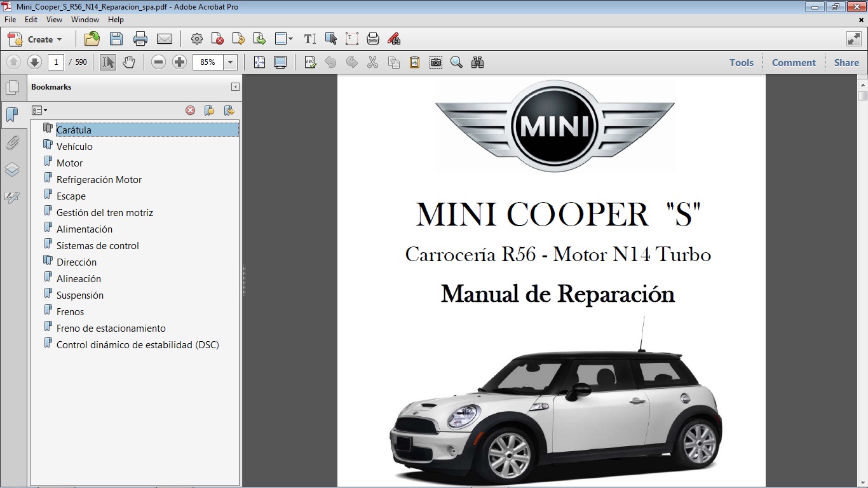
Task: Take a snapshot with the camera tool
Action: [435, 62]
